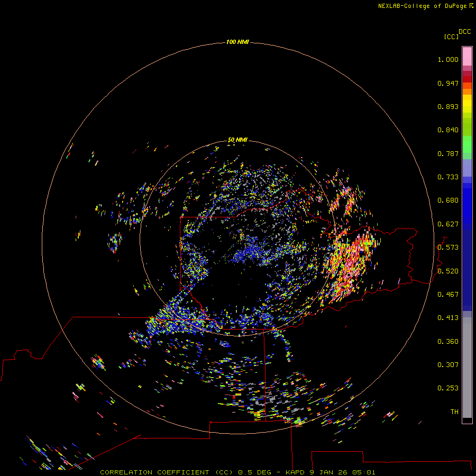The height and width of the screenshot is (476, 476).
Task: Click the 100 NMI range ring label
Action: click(237, 42)
